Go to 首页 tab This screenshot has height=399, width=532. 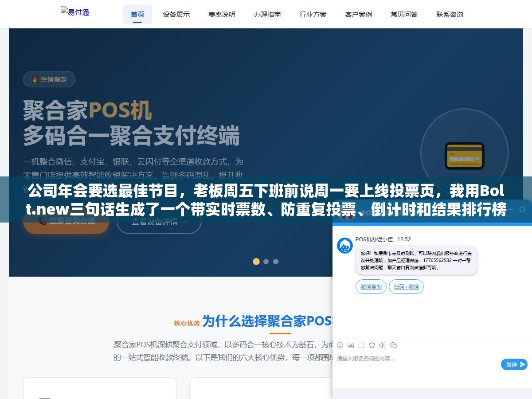[137, 14]
